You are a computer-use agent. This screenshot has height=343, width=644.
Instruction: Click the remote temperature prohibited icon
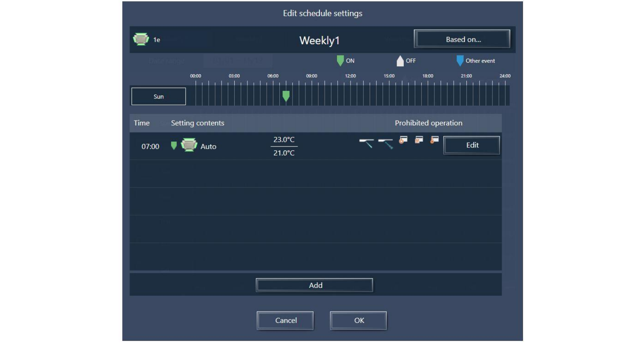[x=434, y=140]
